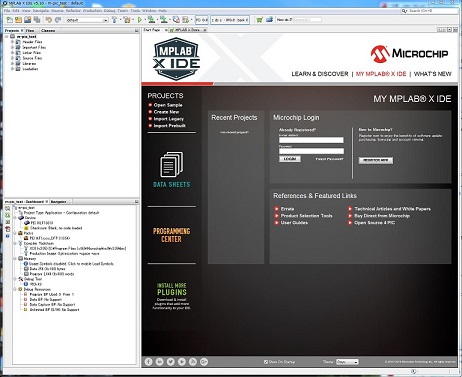Click the Clean and Build icon
462x377 pixels.
pyautogui.click(x=127, y=20)
